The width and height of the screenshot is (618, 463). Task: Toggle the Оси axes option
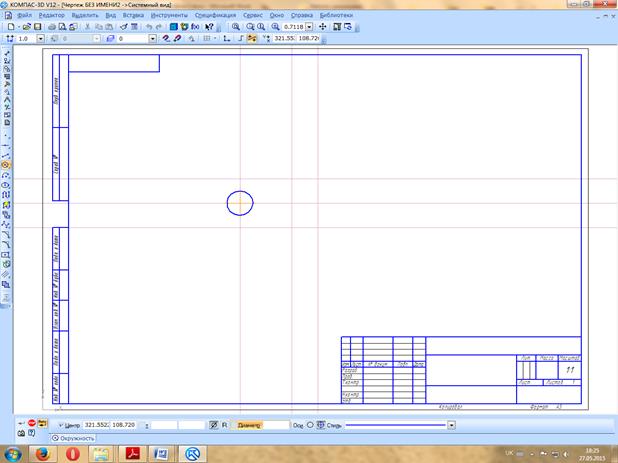point(310,425)
